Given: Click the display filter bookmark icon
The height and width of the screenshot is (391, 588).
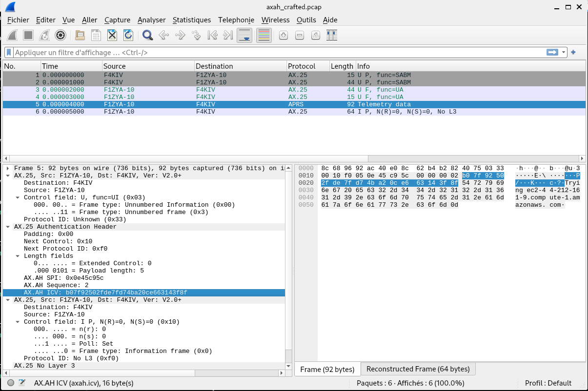Looking at the screenshot, I should pyautogui.click(x=9, y=52).
